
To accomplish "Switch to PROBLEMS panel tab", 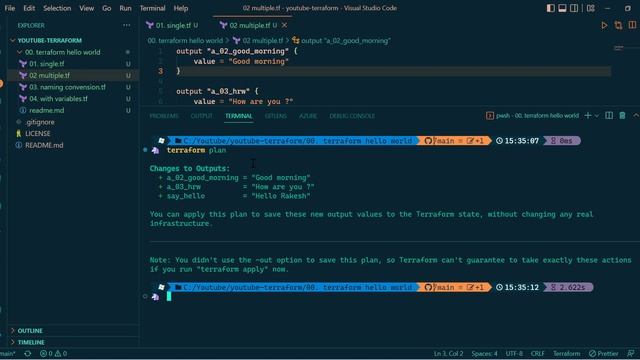I will click(164, 116).
